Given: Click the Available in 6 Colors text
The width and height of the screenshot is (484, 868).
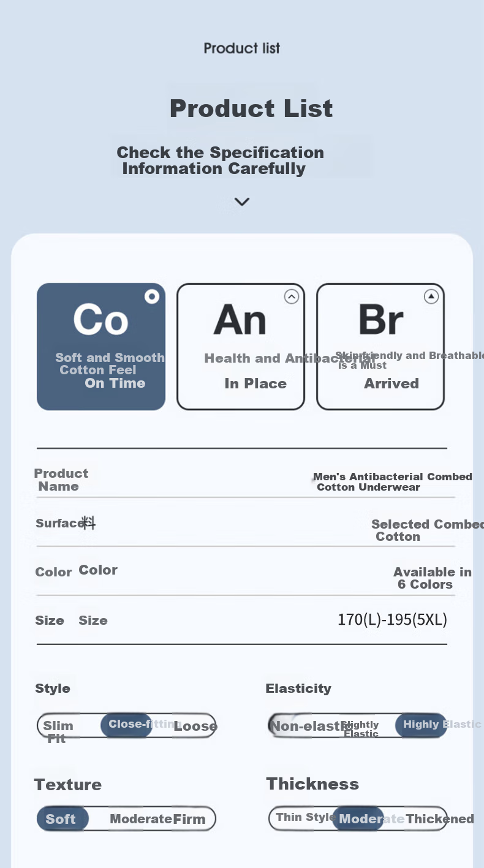Looking at the screenshot, I should (432, 578).
